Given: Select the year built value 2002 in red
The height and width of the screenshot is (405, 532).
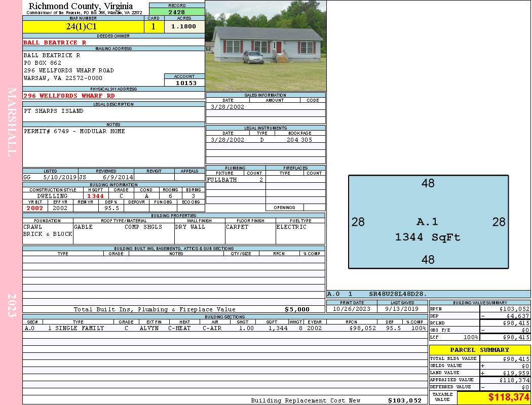Looking at the screenshot, I should 35,208.
